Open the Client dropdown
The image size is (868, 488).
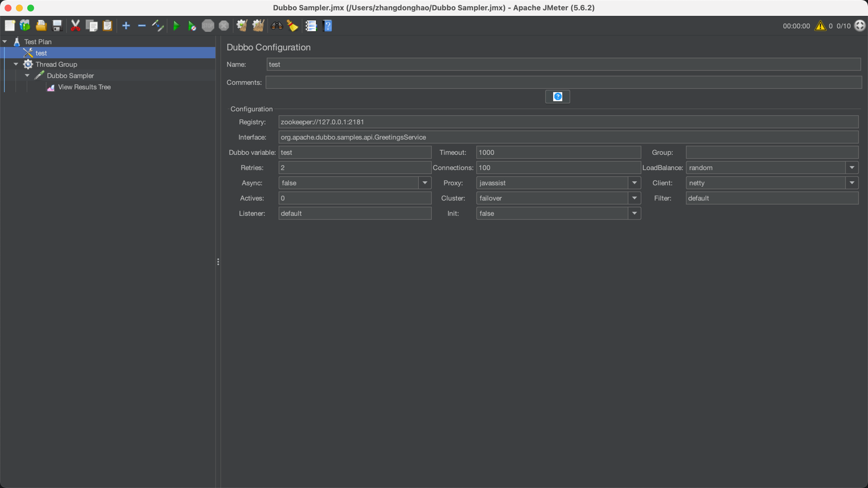tap(852, 183)
